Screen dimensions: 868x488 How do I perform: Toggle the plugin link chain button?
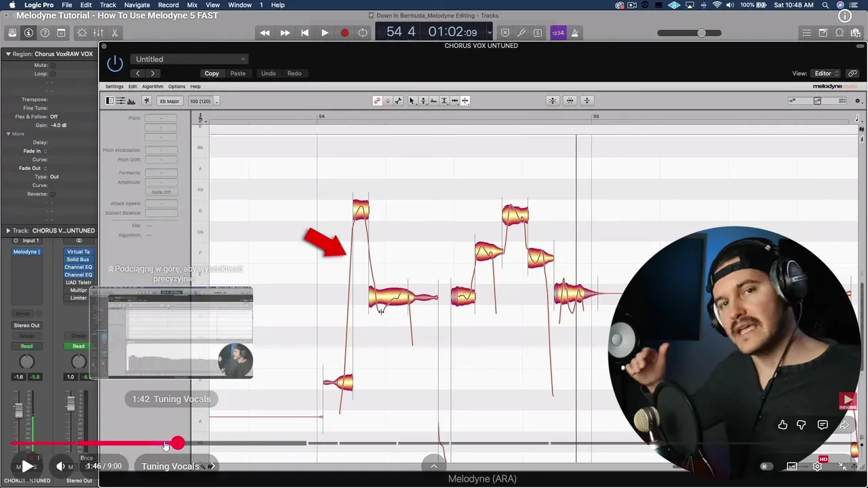point(852,73)
